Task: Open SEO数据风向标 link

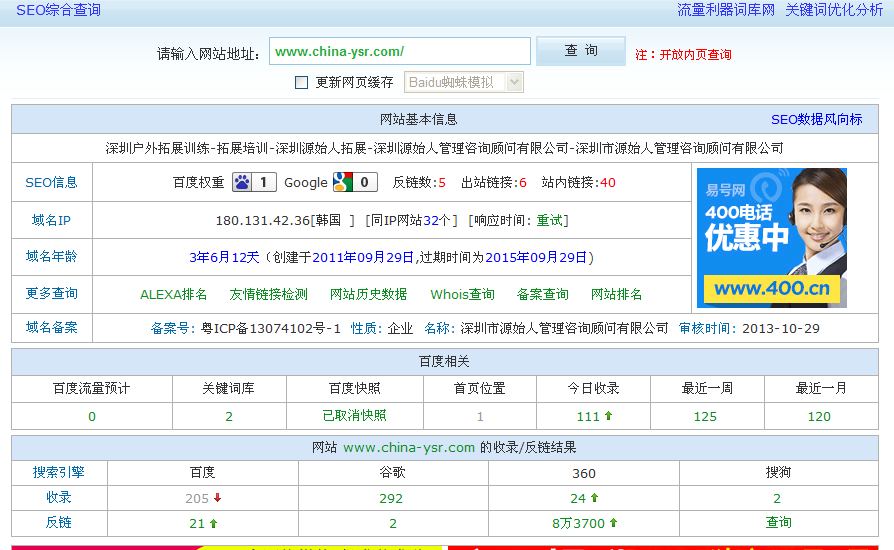Action: [x=816, y=120]
